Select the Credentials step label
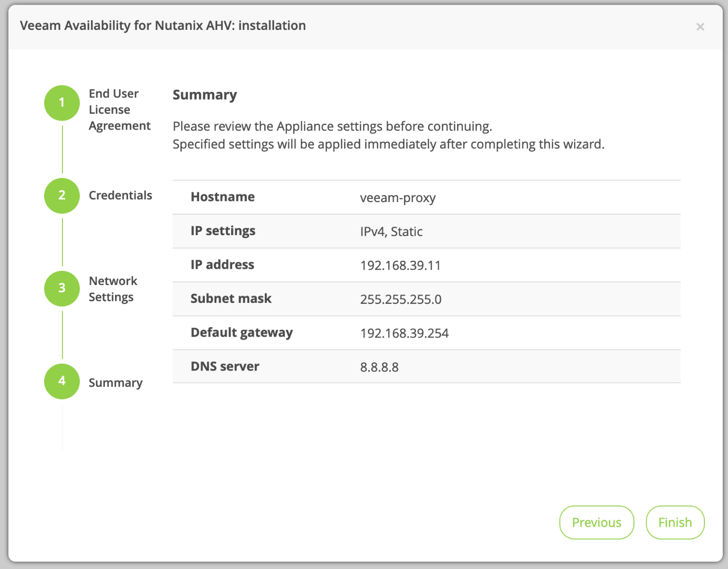Viewport: 728px width, 569px height. click(120, 195)
